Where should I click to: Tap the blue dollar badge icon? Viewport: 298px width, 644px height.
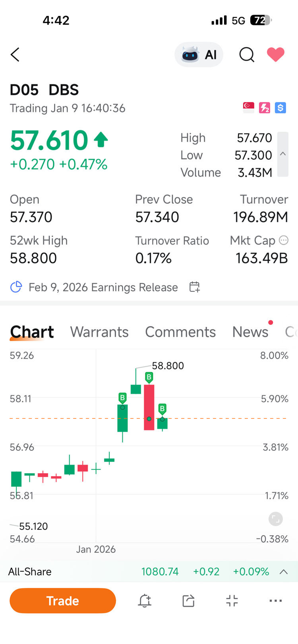281,108
